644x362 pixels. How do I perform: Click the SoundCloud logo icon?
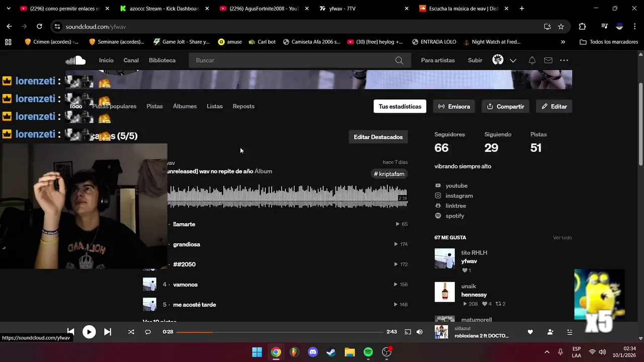pos(75,60)
